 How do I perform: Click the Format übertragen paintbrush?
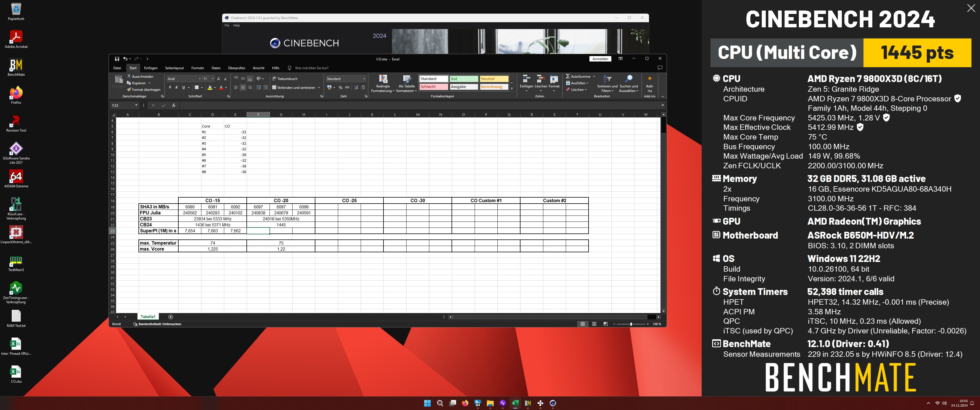pyautogui.click(x=129, y=89)
